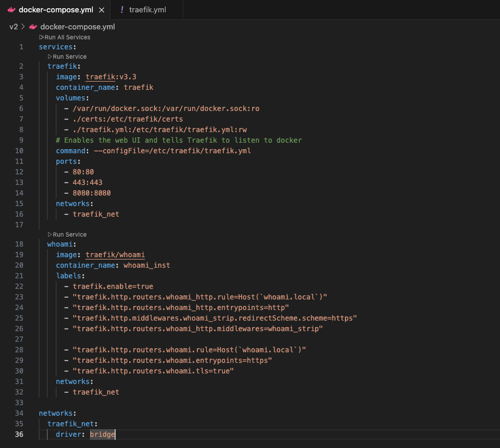Click 'ports' key on line 11
The height and width of the screenshot is (448, 500).
pos(66,161)
